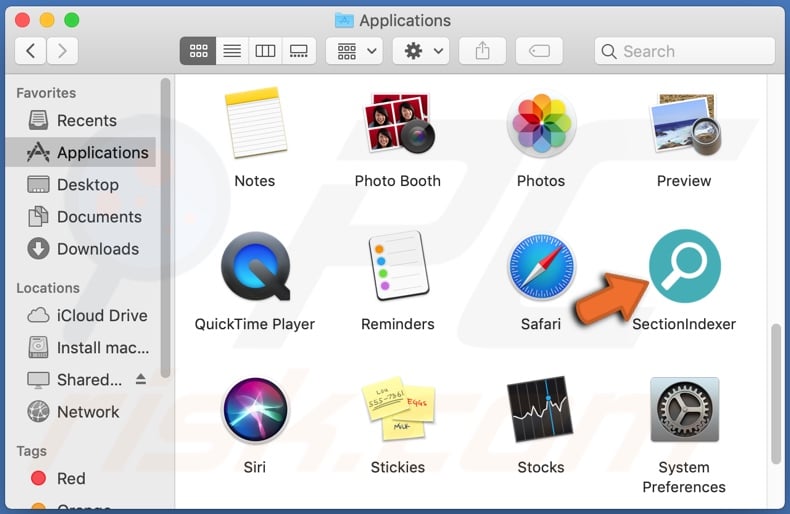Switch to icon view mode
This screenshot has width=790, height=514.
pyautogui.click(x=198, y=51)
